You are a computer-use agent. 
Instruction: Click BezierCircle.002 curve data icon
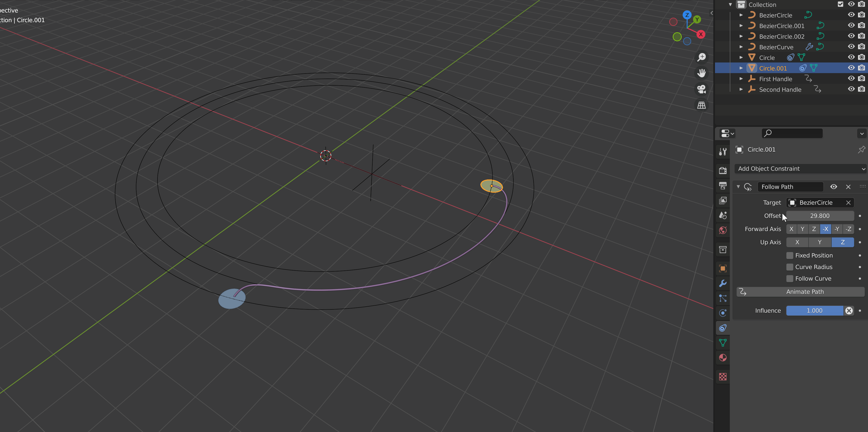820,36
